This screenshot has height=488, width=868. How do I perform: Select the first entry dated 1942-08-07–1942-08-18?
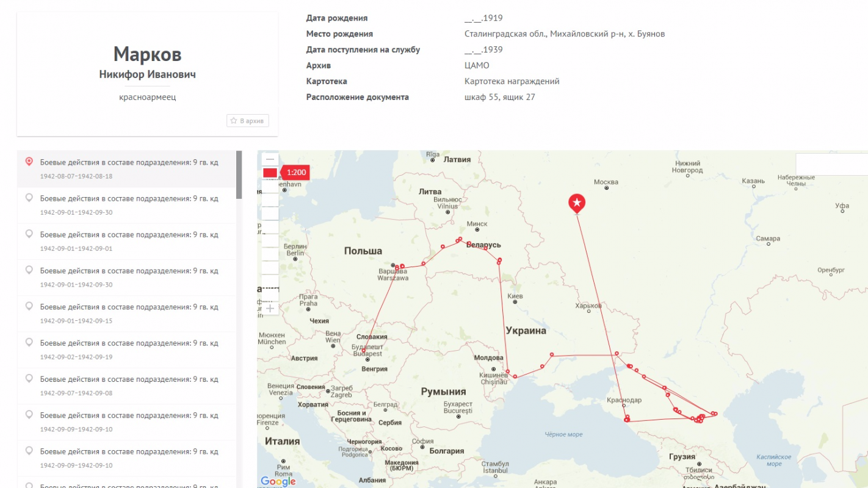pyautogui.click(x=129, y=163)
